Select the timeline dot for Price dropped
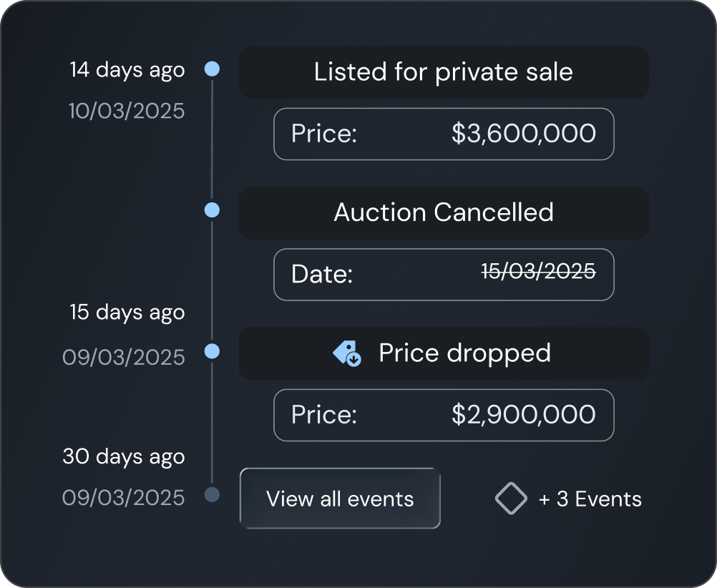Screen dimensions: 717x588 [212, 350]
